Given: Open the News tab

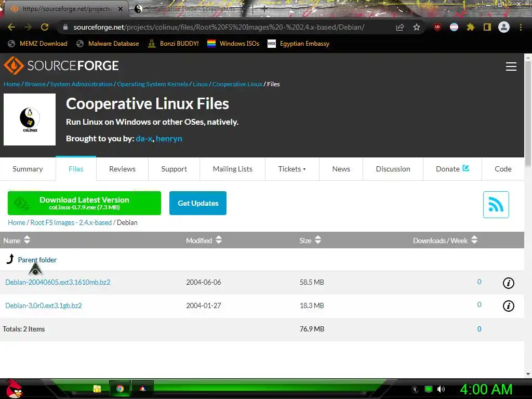Looking at the screenshot, I should coord(341,169).
